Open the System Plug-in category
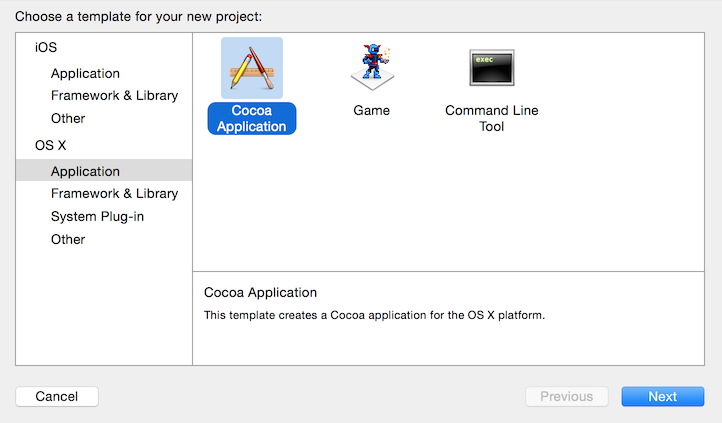722x423 pixels. [97, 216]
